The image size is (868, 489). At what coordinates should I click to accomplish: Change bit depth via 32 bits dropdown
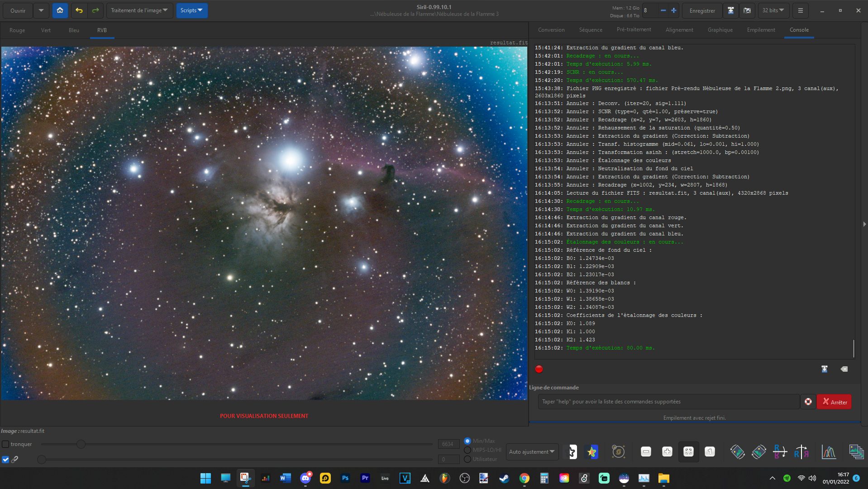point(773,10)
